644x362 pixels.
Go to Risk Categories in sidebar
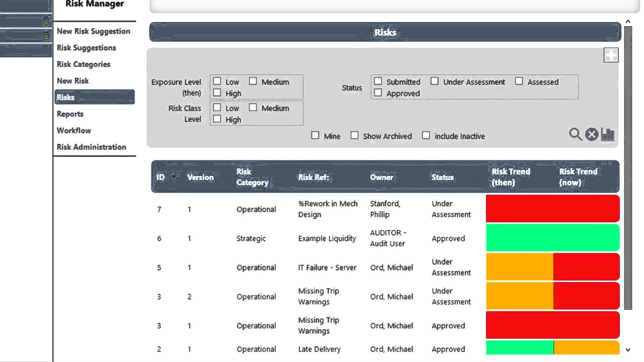tap(84, 64)
